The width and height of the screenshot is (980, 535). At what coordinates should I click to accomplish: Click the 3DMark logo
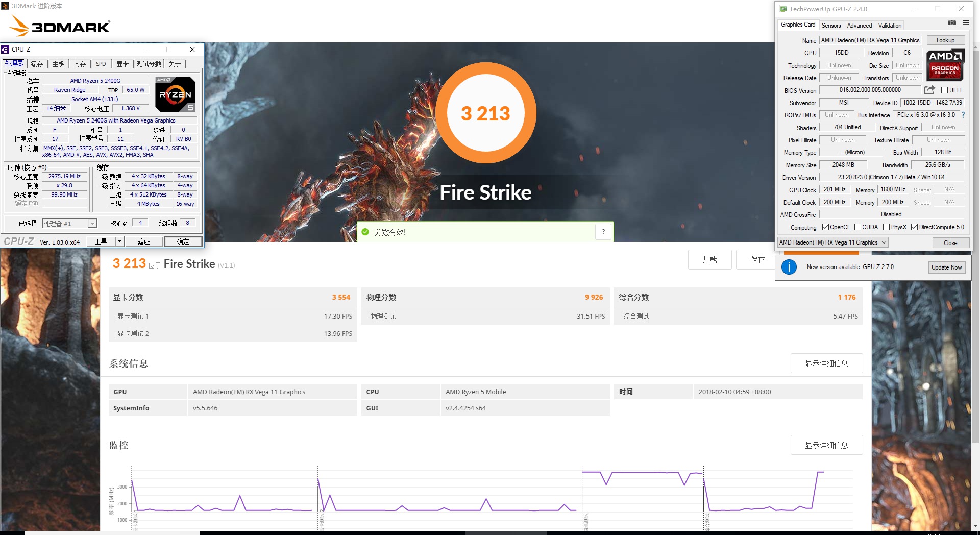59,26
